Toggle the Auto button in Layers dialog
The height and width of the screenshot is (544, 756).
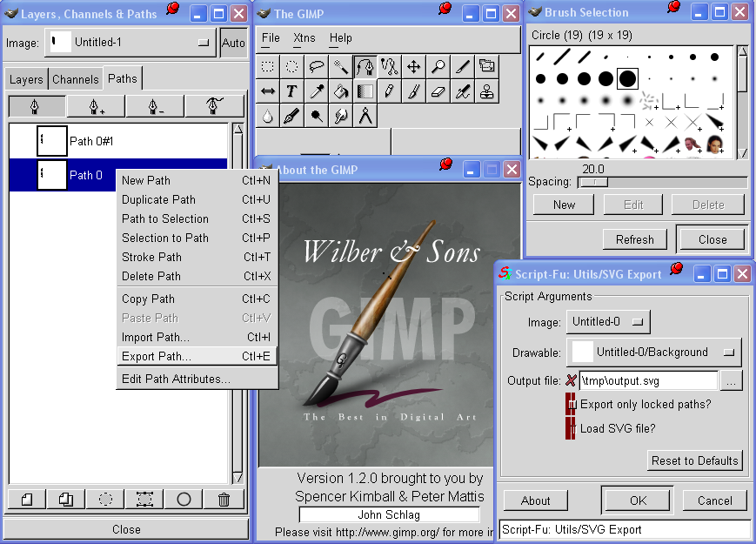tap(233, 43)
